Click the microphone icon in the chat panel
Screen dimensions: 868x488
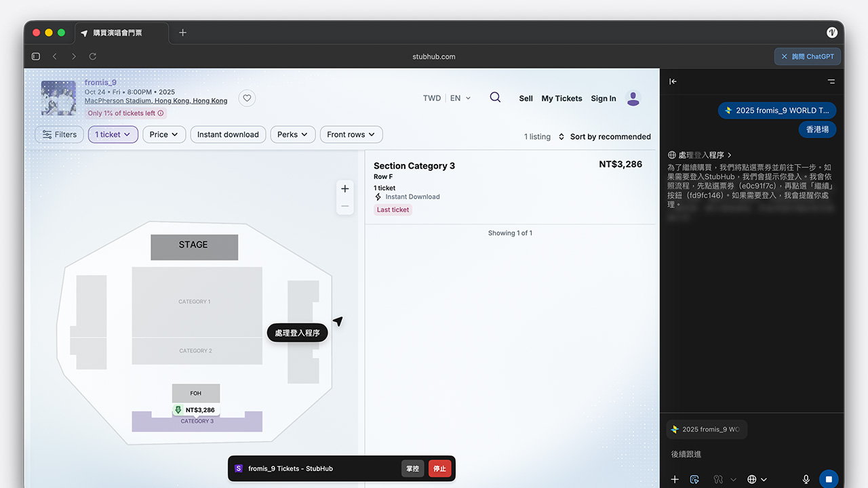point(806,479)
